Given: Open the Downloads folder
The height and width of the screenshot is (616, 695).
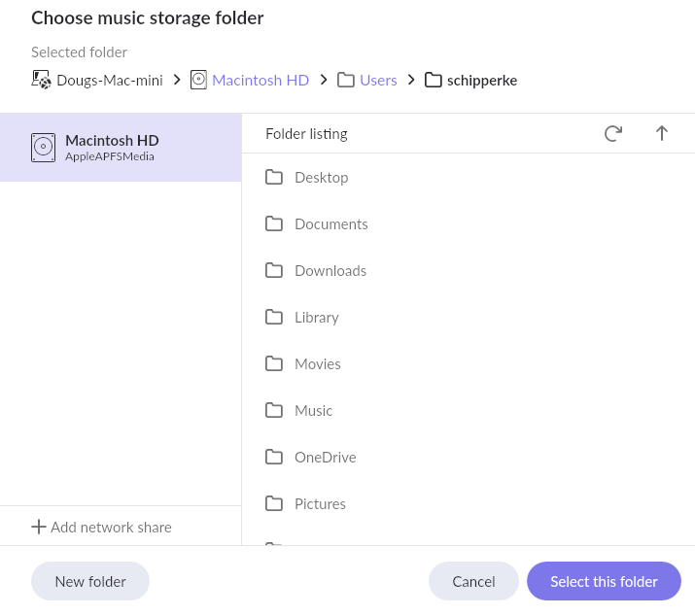Looking at the screenshot, I should (x=330, y=270).
